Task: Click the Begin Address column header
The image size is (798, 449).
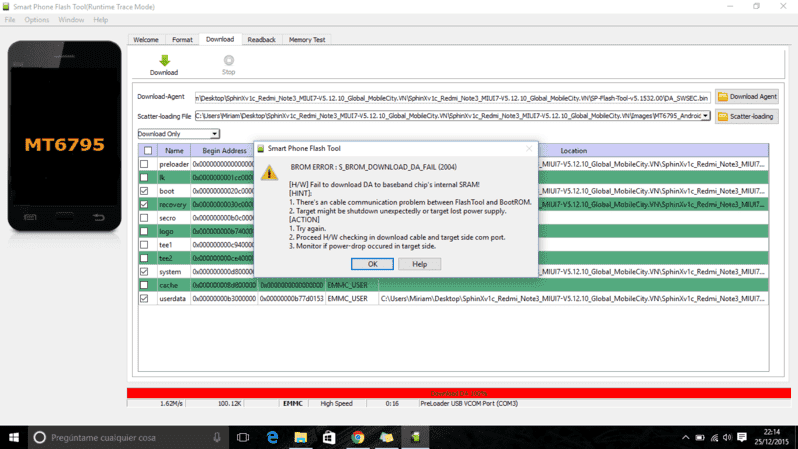Action: click(x=224, y=151)
